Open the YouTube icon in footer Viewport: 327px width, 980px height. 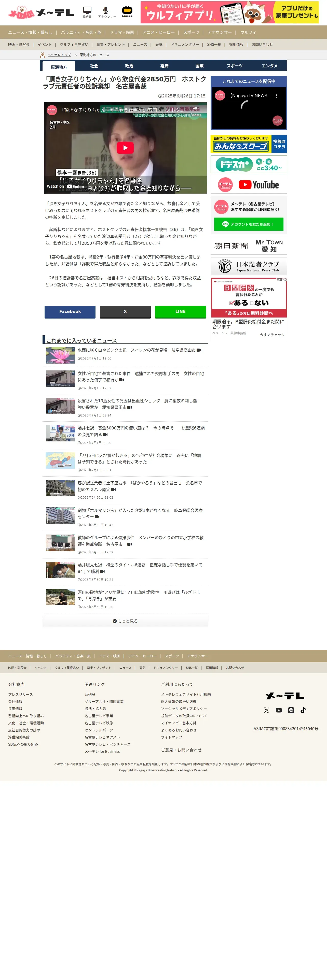tap(279, 710)
